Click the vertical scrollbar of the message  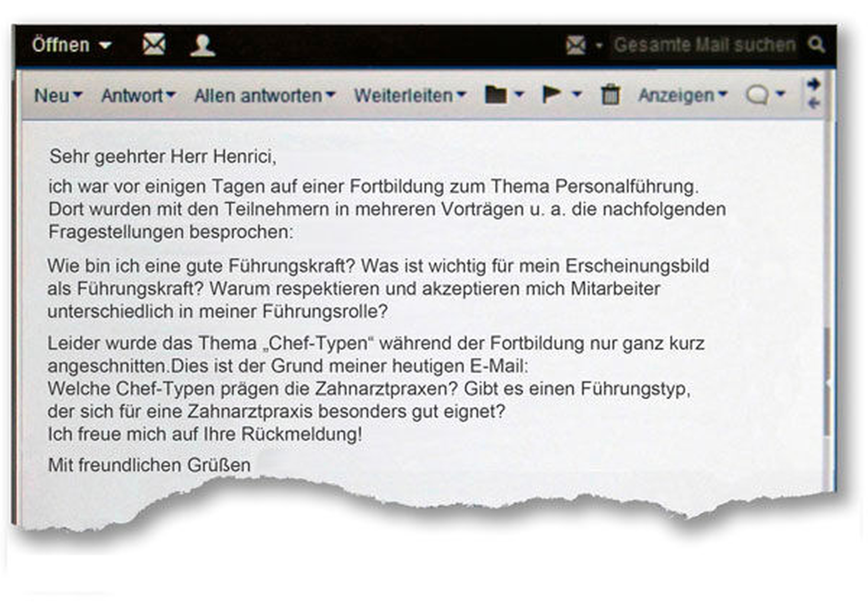pyautogui.click(x=826, y=382)
